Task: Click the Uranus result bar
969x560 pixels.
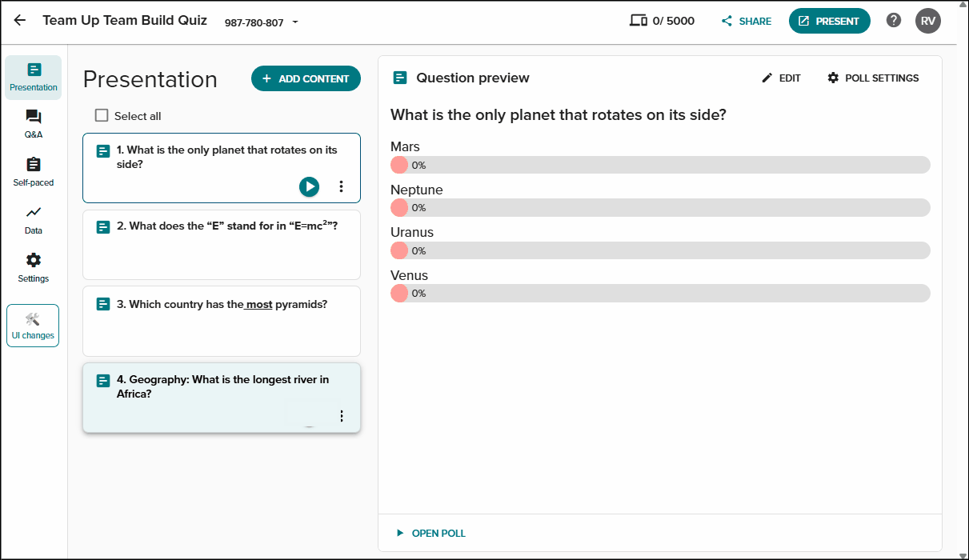Action: point(660,250)
